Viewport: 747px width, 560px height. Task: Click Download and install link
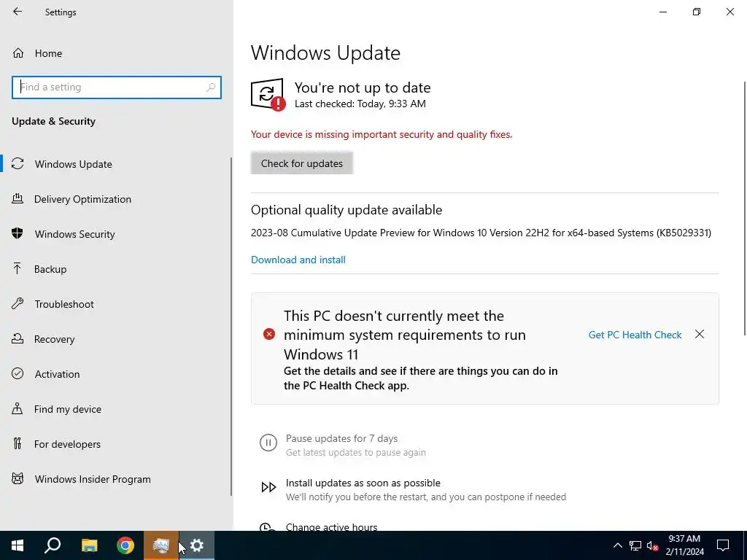(x=298, y=260)
